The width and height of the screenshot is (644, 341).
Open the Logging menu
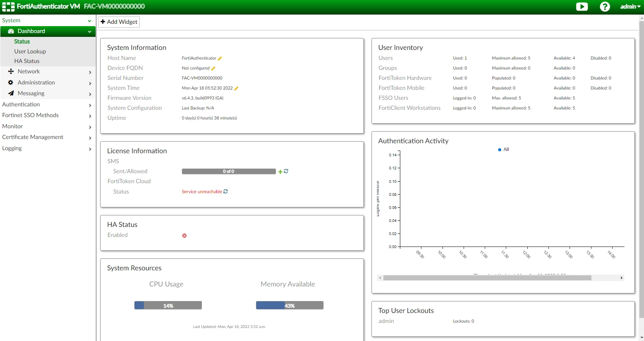coord(12,148)
